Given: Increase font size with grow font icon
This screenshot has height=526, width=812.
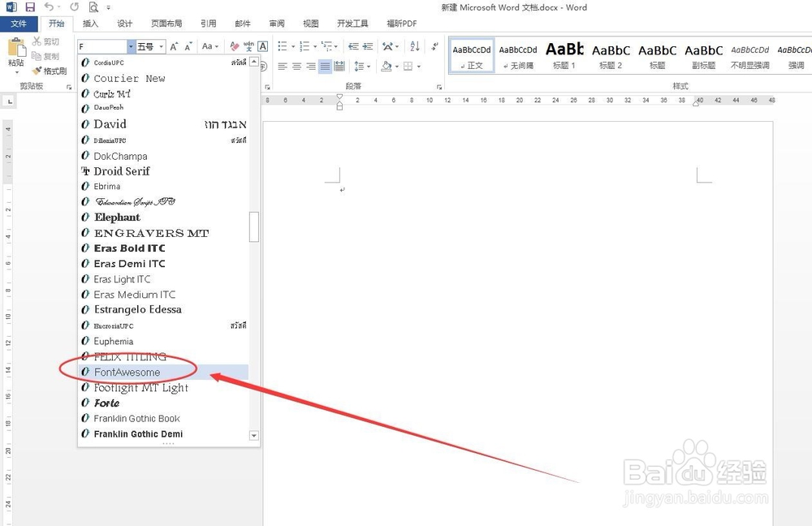Looking at the screenshot, I should point(174,46).
